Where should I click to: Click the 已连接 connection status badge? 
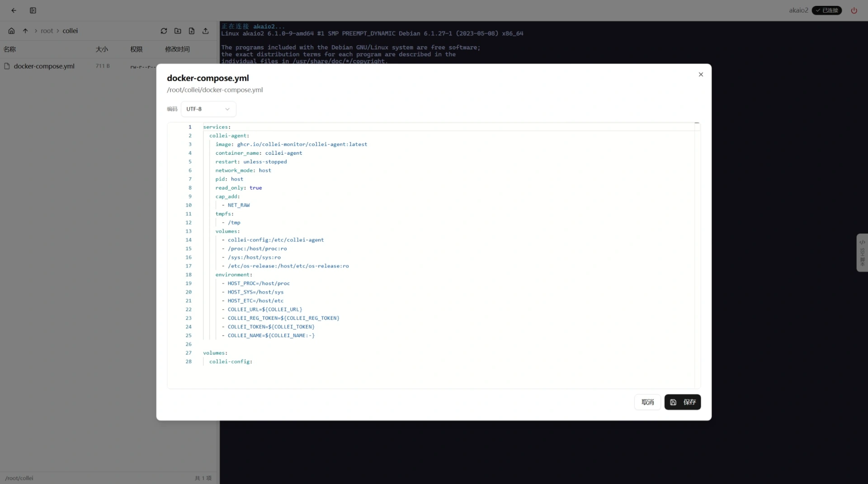coord(826,10)
